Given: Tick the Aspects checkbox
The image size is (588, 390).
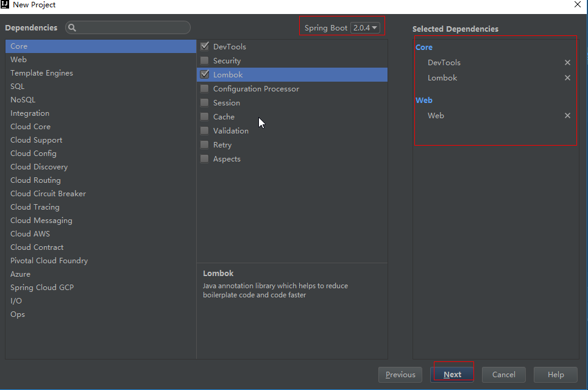Looking at the screenshot, I should click(x=204, y=158).
